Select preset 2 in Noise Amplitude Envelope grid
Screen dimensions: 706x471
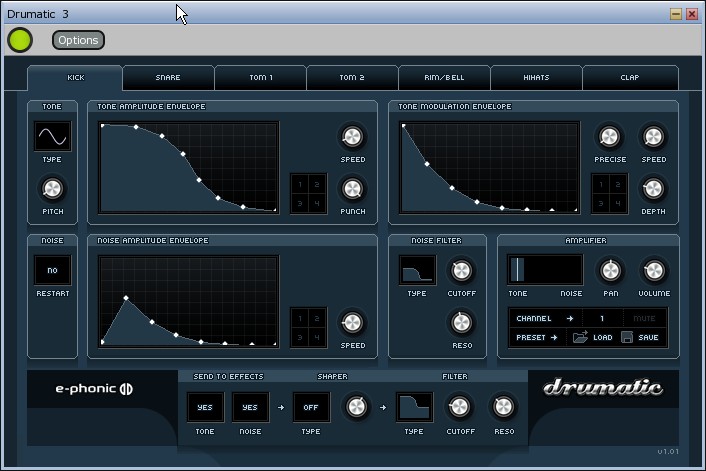pos(317,318)
